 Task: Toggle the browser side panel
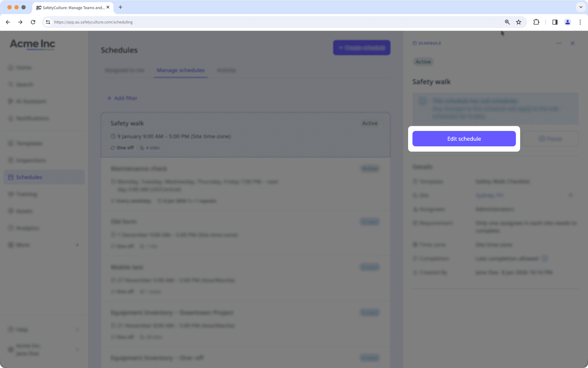(x=554, y=22)
